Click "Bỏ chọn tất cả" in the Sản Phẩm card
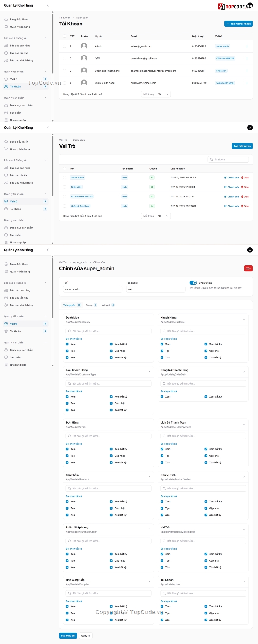Screen dimensions: 258x644 pos(74,496)
